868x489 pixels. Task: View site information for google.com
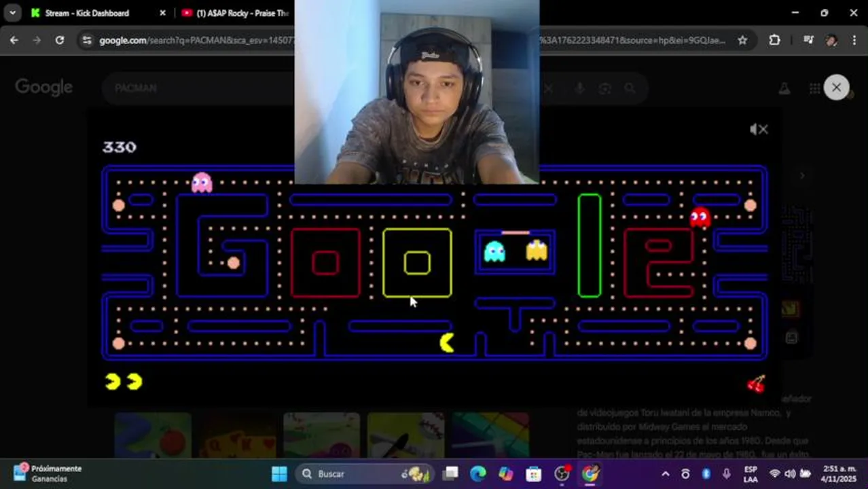click(86, 40)
